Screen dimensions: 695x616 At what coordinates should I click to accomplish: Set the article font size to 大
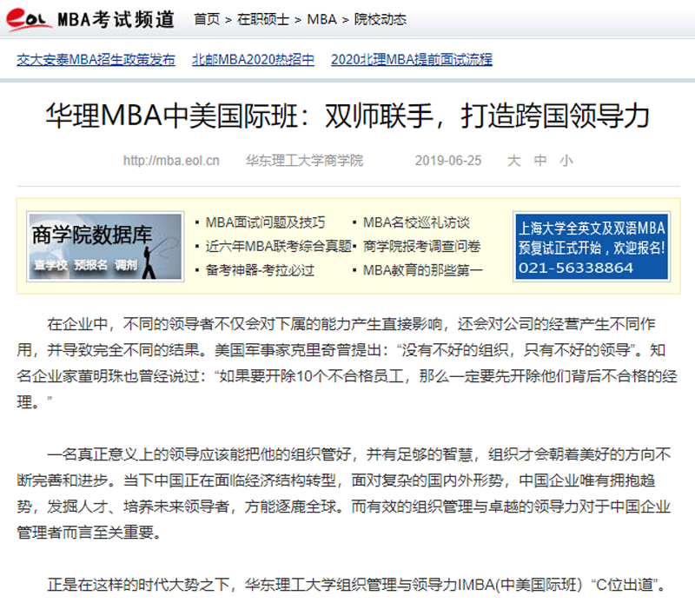tap(513, 161)
